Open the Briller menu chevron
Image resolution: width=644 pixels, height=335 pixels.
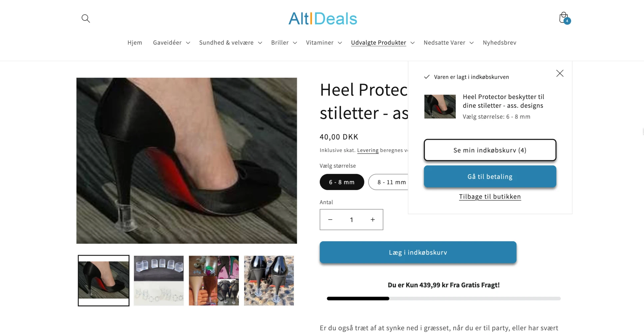tap(295, 43)
